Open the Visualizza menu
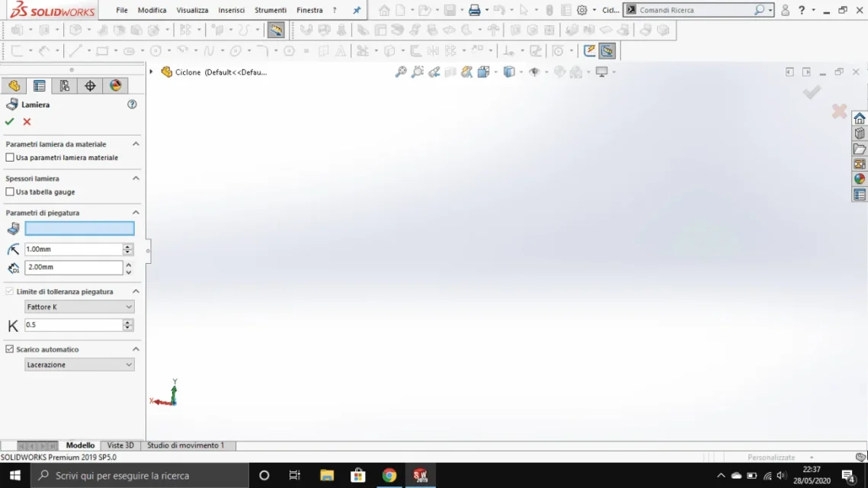The height and width of the screenshot is (488, 868). pyautogui.click(x=192, y=10)
